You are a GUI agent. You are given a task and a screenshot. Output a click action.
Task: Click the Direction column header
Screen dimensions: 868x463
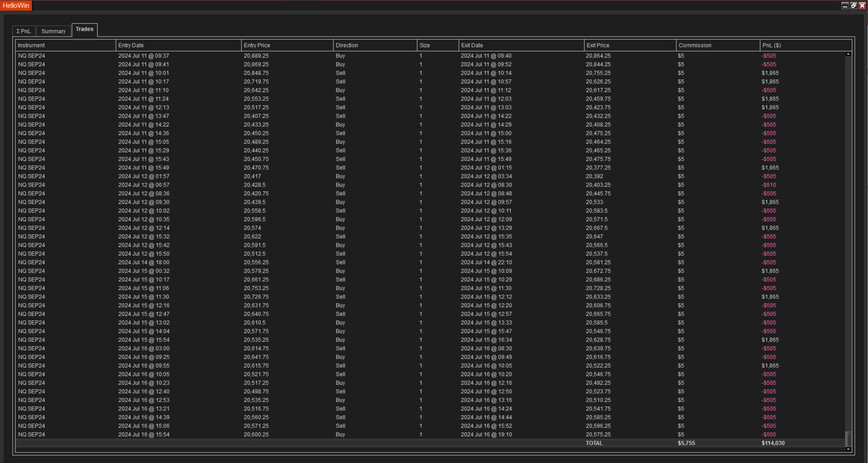(375, 45)
